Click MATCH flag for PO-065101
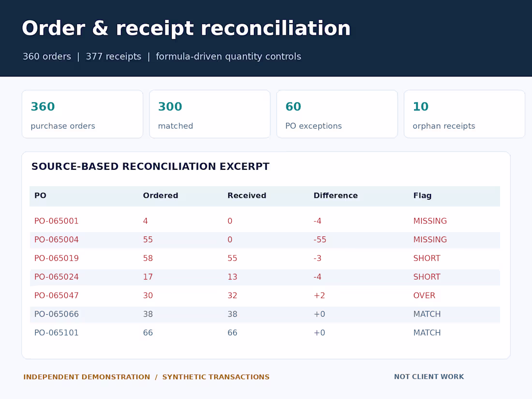This screenshot has width=532, height=399. (x=427, y=333)
